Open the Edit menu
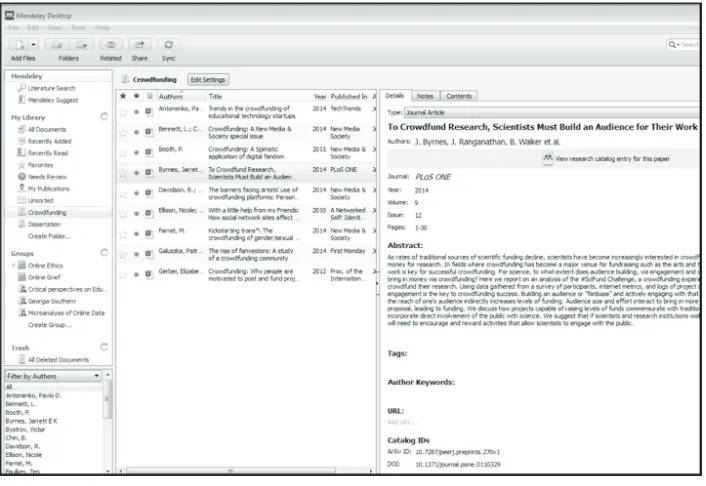706x486 pixels. coord(33,28)
